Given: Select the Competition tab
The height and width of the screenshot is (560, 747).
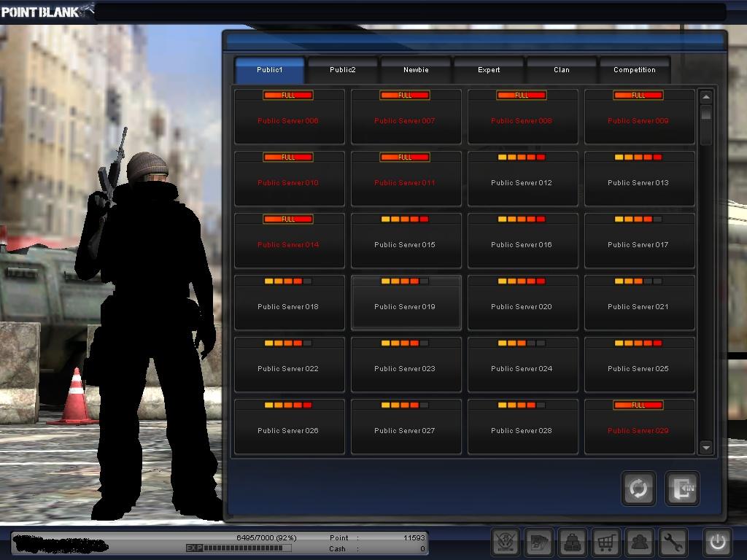Looking at the screenshot, I should pyautogui.click(x=635, y=70).
